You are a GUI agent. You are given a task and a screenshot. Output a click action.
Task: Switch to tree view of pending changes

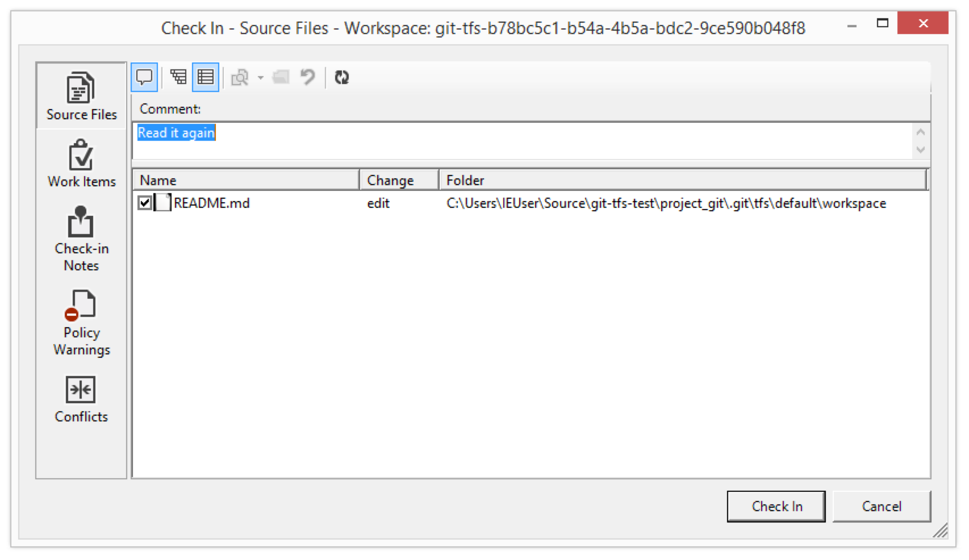(178, 77)
